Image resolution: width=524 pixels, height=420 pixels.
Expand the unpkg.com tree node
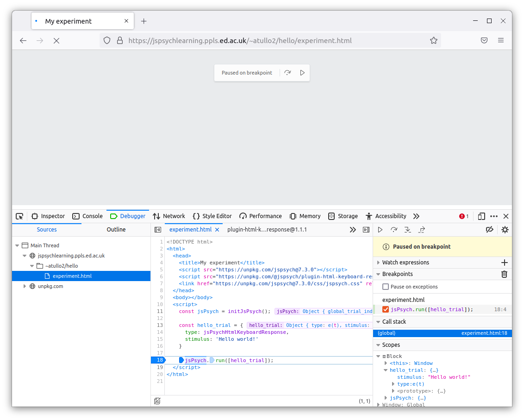point(25,286)
